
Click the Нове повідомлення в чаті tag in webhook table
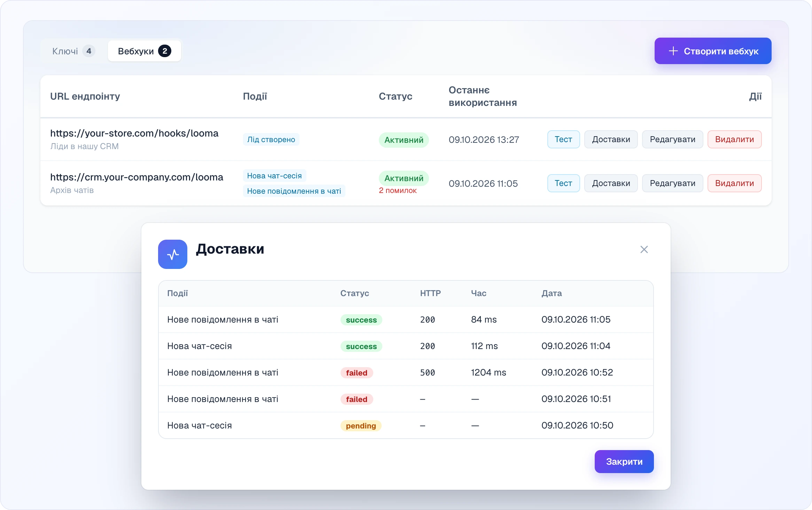(x=294, y=191)
